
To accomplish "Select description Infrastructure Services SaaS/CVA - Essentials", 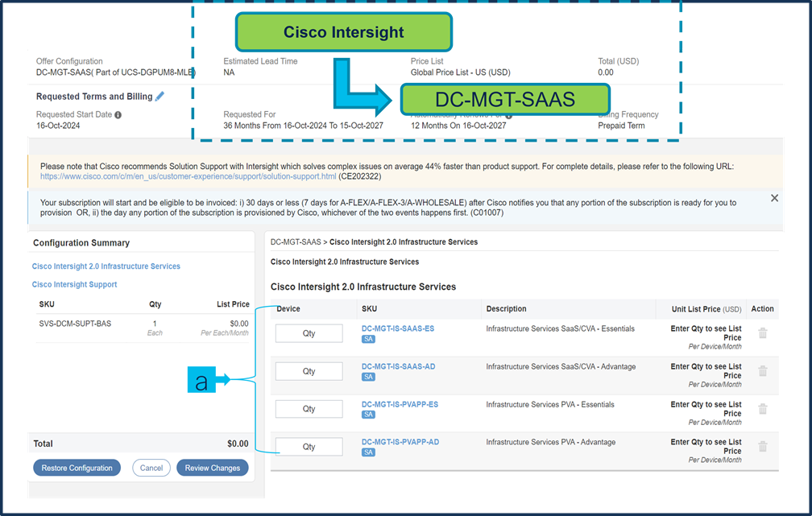I will pyautogui.click(x=560, y=328).
